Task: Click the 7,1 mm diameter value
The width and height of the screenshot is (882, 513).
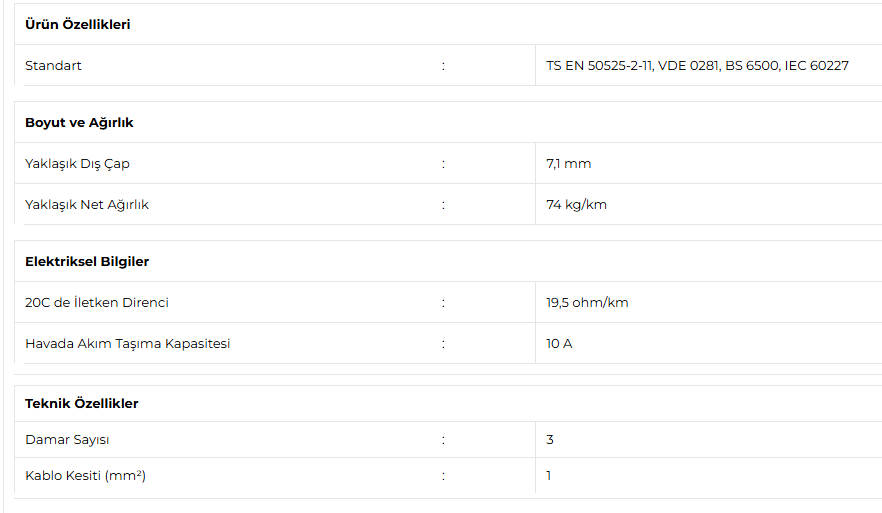Action: [568, 164]
